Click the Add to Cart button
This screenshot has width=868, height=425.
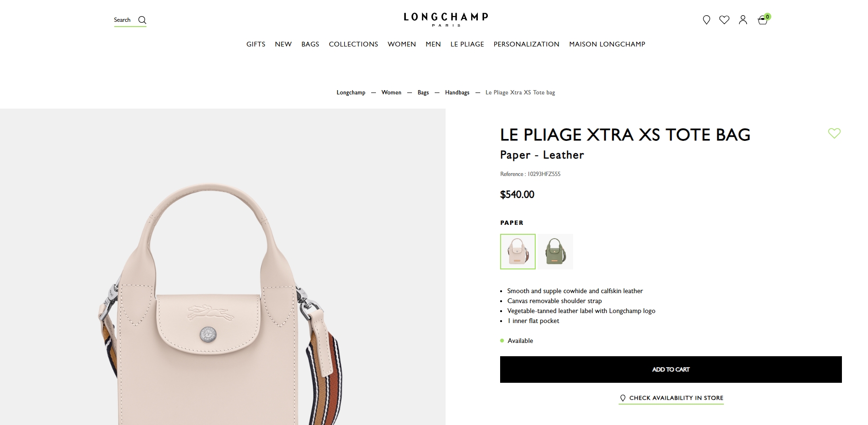[x=671, y=370]
